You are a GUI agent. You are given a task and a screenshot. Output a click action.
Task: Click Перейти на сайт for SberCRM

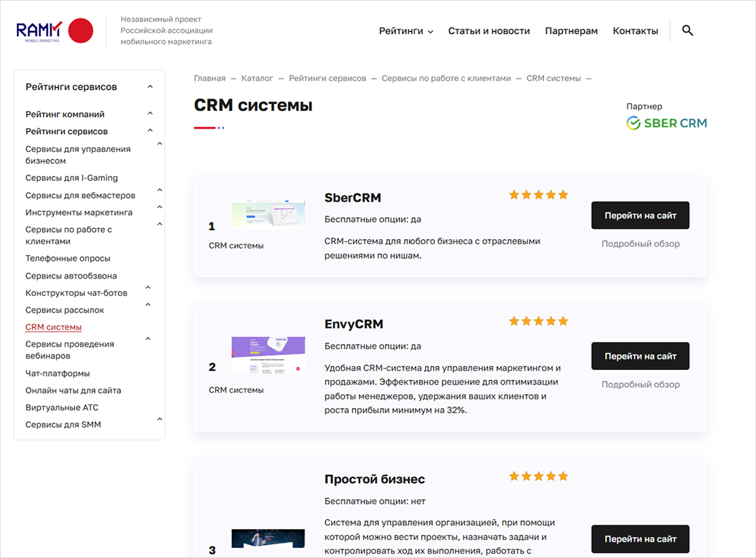[640, 215]
